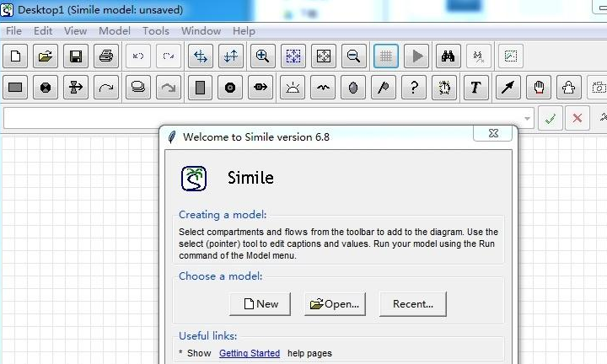Open the File menu

(x=14, y=31)
